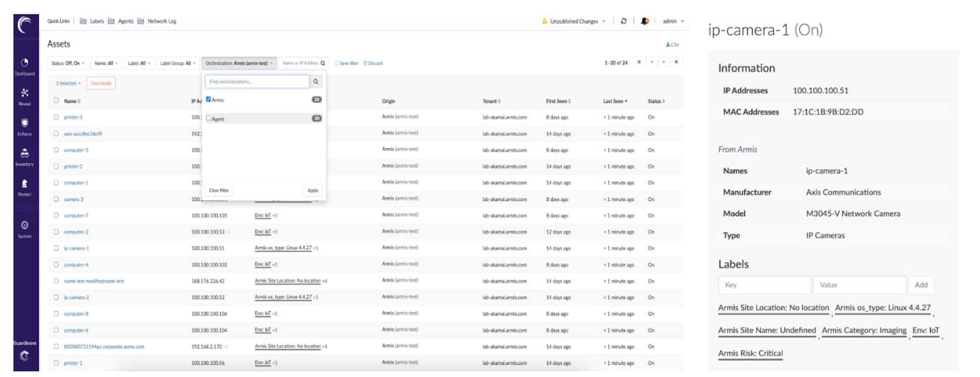Screen dimensions: 980x377
Task: Open the Dashboard sidebar icon
Action: [24, 64]
